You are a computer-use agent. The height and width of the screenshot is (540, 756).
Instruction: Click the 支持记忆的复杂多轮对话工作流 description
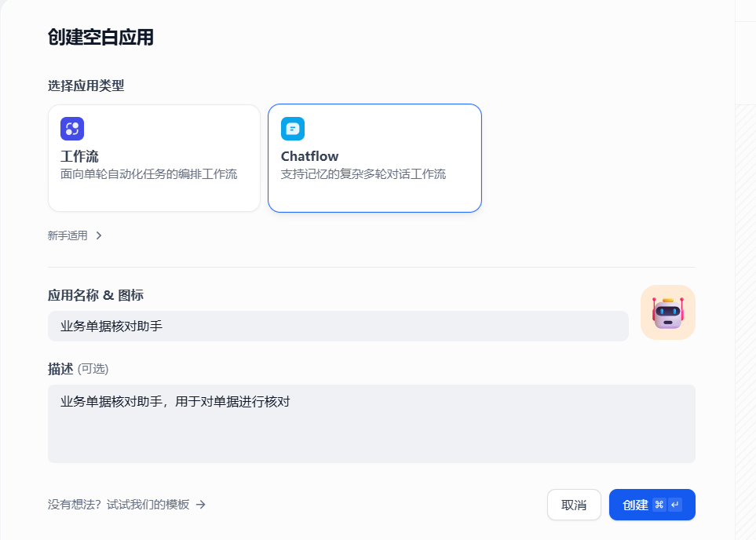tap(363, 174)
